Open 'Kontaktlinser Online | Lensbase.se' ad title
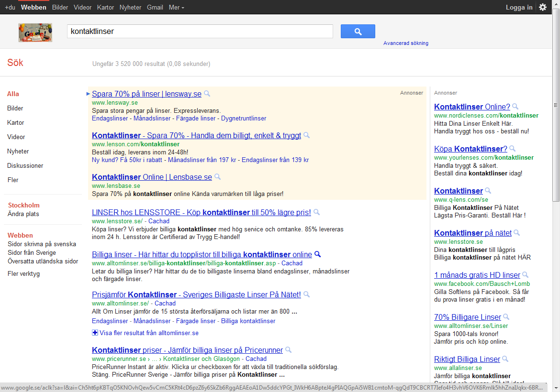The height and width of the screenshot is (392, 560). [152, 177]
